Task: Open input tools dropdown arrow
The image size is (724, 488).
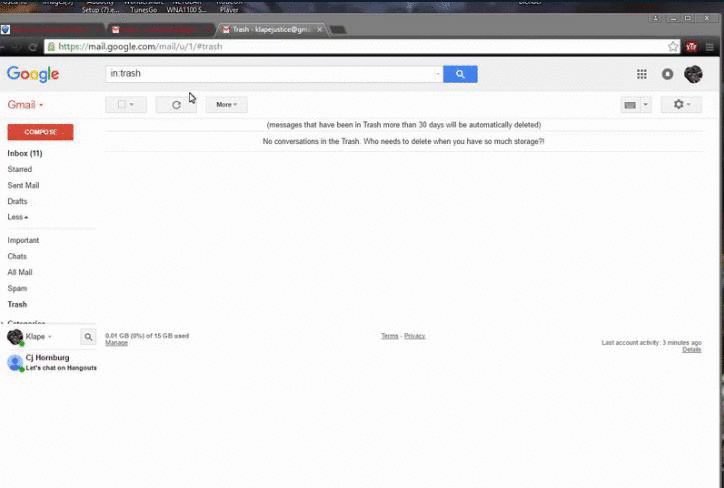Action: pyautogui.click(x=646, y=105)
